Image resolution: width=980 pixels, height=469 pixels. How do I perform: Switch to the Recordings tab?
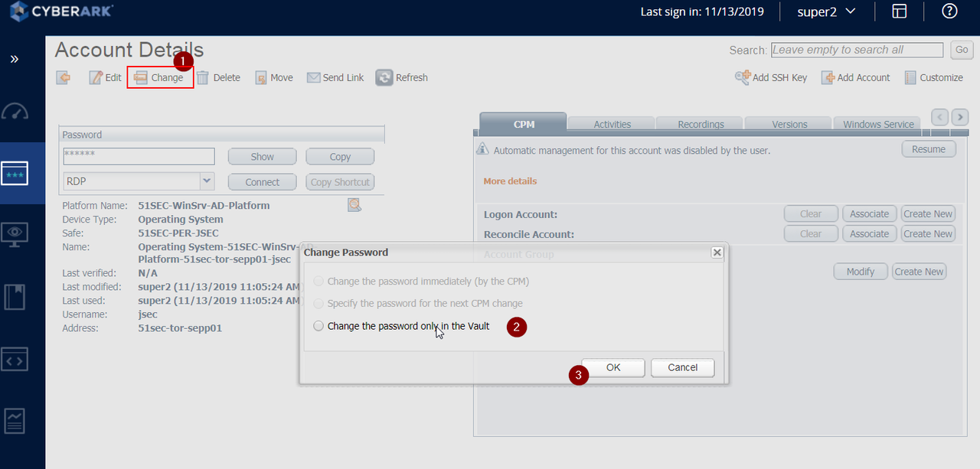701,124
